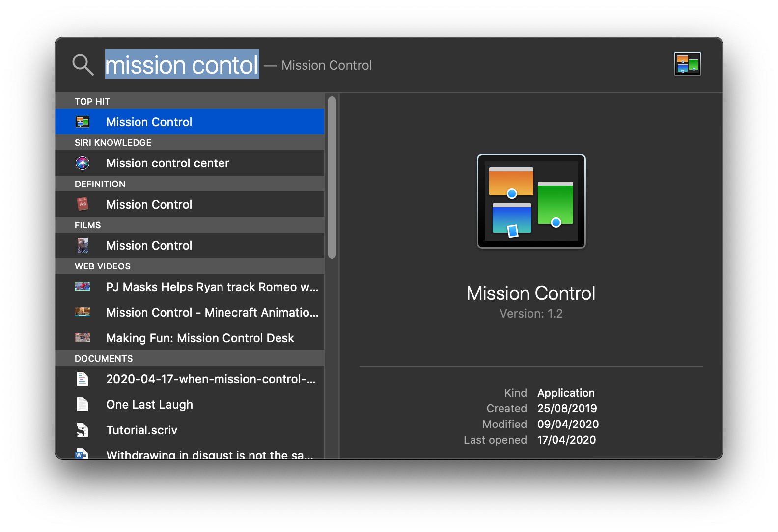Image resolution: width=778 pixels, height=532 pixels.
Task: Click the Last opened date '17/04/2020'
Action: (567, 440)
